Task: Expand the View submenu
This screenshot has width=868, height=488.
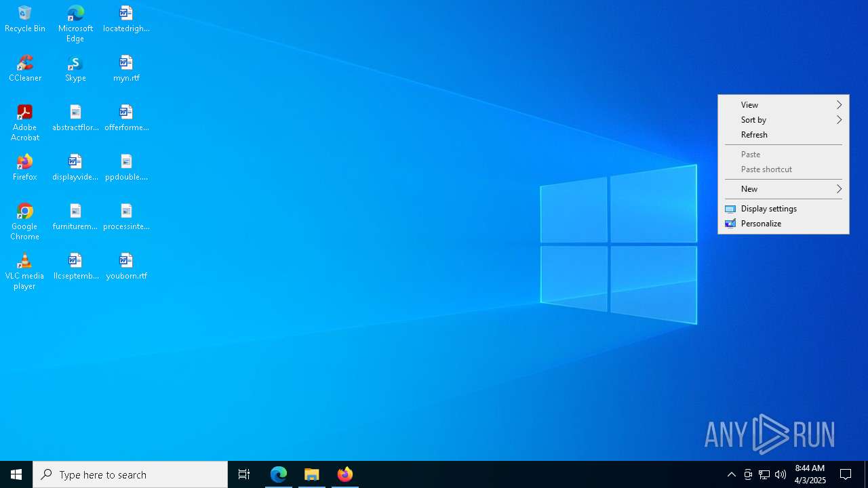Action: coord(783,105)
